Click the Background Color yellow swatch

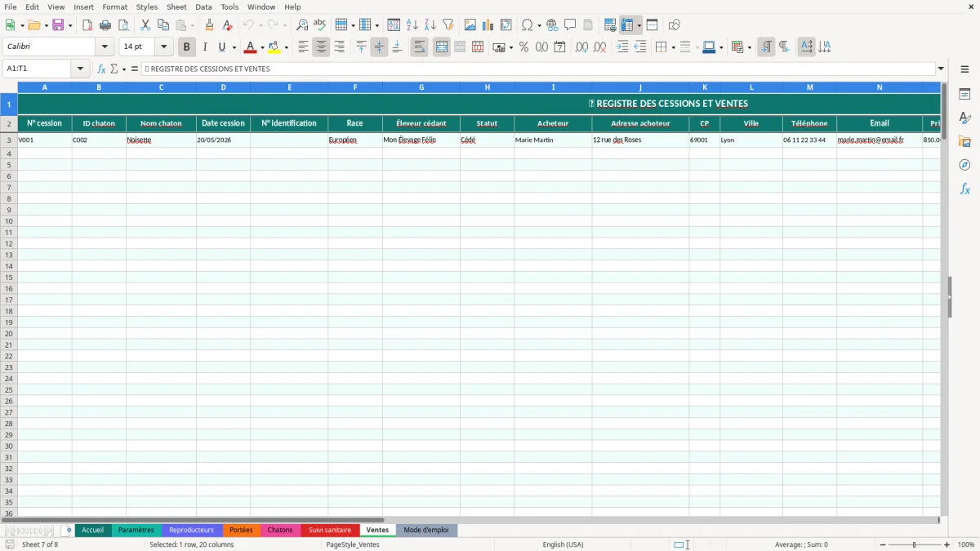274,47
